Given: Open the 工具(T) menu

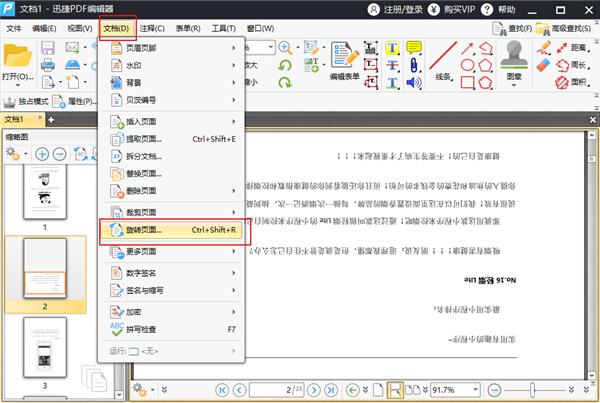Looking at the screenshot, I should (x=223, y=28).
